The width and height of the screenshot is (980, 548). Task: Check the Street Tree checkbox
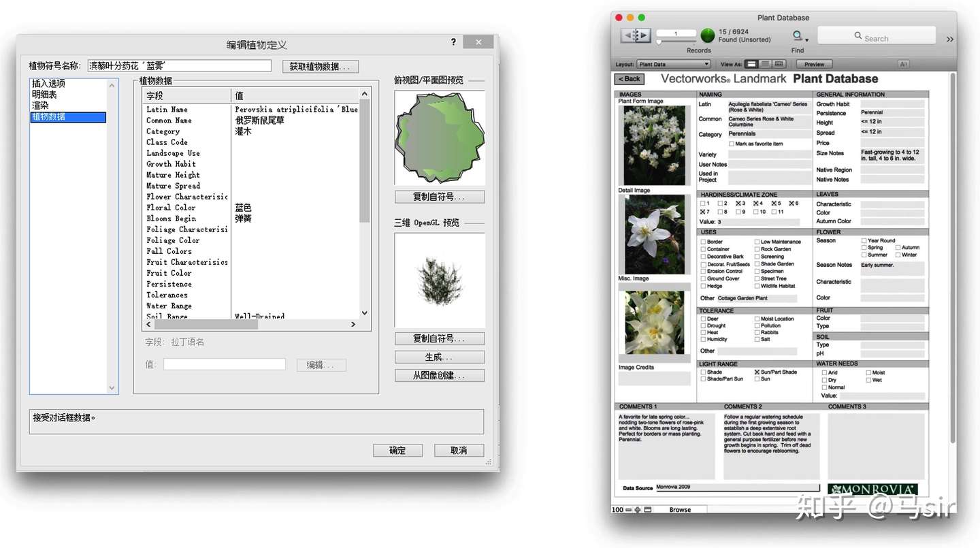(x=757, y=278)
